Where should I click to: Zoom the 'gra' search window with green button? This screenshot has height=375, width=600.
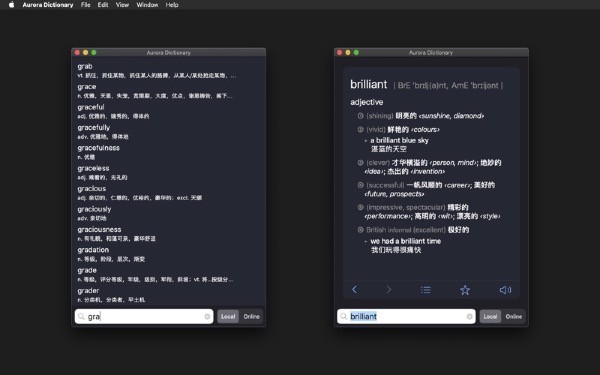(94, 52)
